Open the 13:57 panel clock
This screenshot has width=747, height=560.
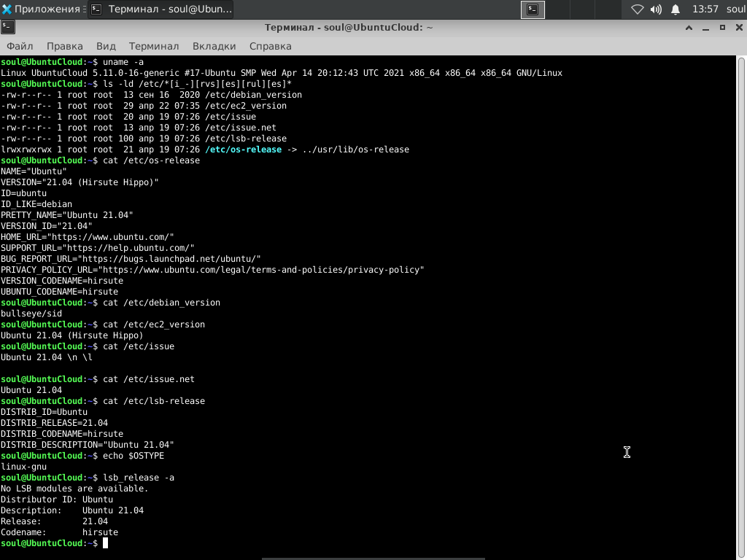tap(705, 9)
